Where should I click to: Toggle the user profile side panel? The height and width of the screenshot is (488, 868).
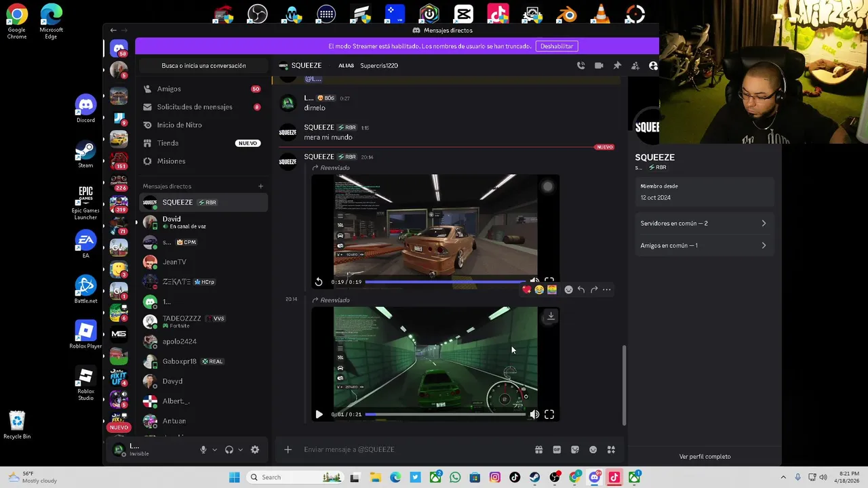(x=653, y=66)
